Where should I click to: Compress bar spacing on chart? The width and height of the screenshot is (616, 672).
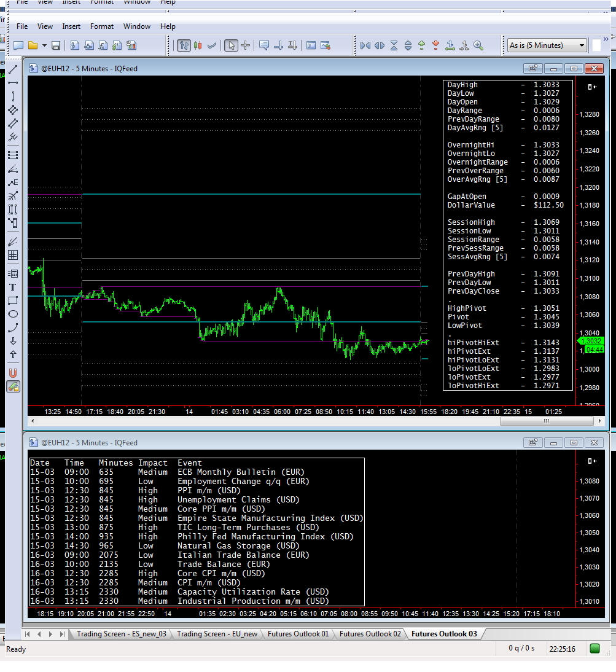365,45
